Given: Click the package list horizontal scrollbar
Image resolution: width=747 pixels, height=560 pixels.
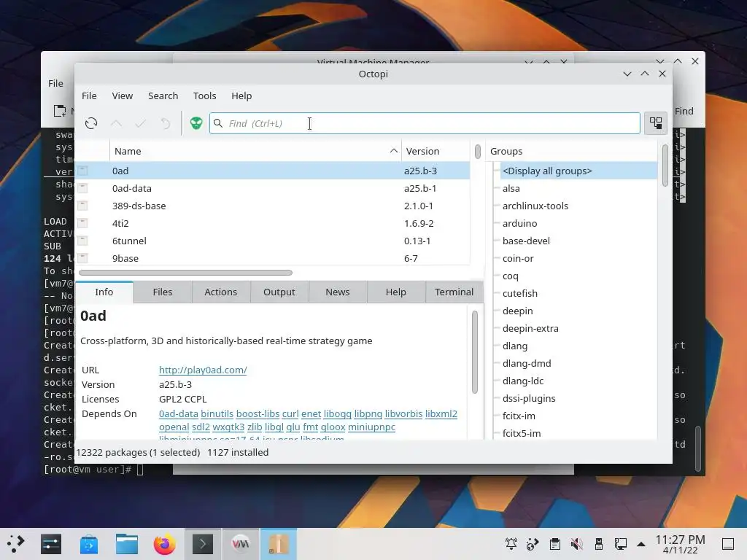Looking at the screenshot, I should coord(186,273).
